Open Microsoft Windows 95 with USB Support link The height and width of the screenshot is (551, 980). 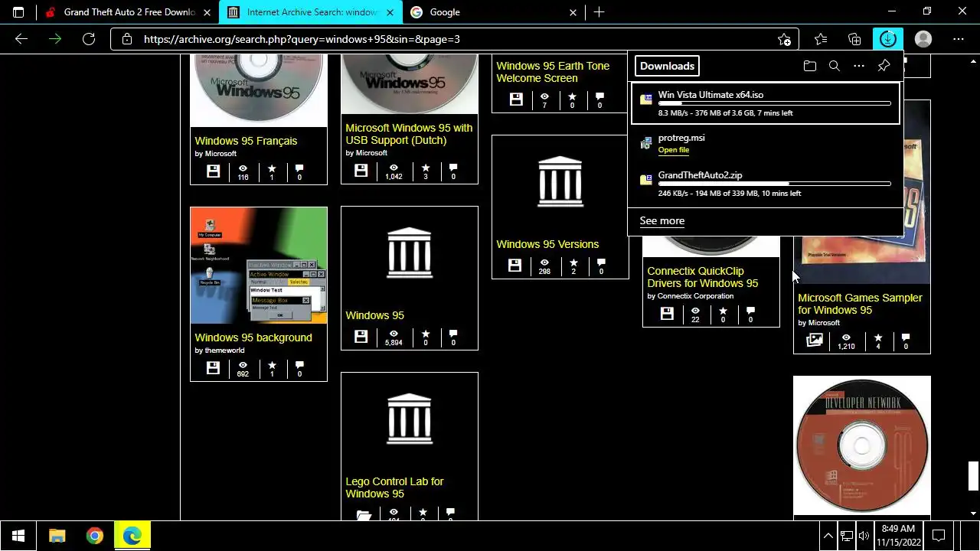click(409, 134)
